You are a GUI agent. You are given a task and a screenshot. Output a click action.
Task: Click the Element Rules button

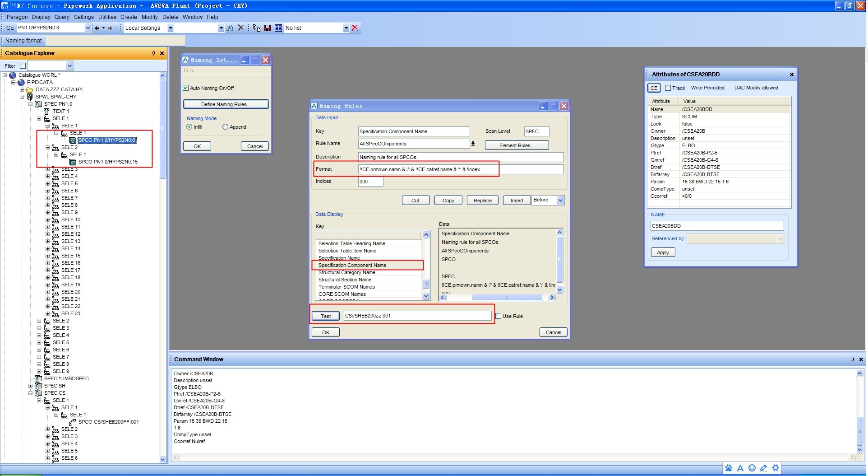tap(517, 145)
